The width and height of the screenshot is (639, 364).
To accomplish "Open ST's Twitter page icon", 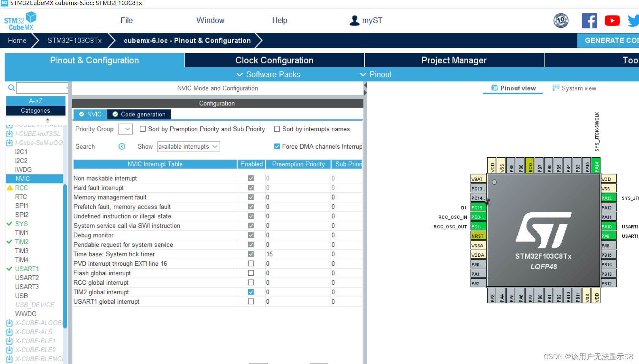I will click(x=633, y=20).
